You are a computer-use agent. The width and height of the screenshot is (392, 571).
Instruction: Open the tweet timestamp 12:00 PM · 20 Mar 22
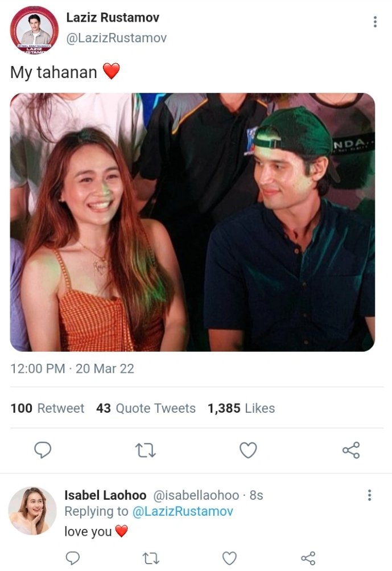(72, 368)
